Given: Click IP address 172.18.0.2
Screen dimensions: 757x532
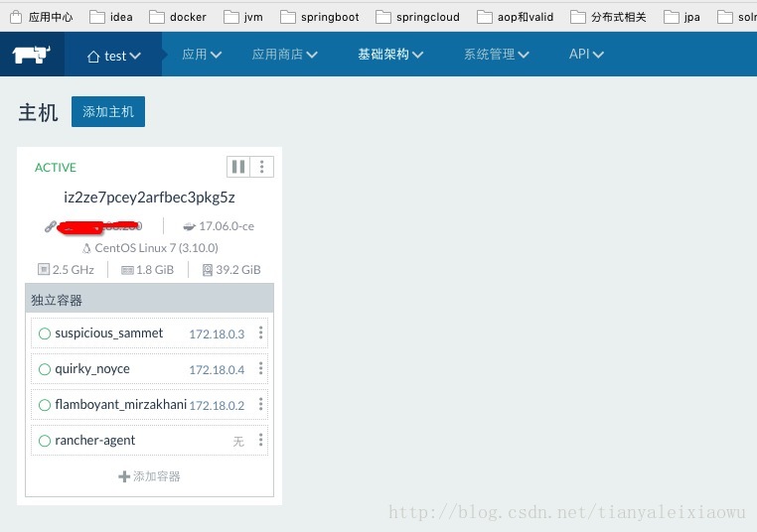Looking at the screenshot, I should coord(217,406).
